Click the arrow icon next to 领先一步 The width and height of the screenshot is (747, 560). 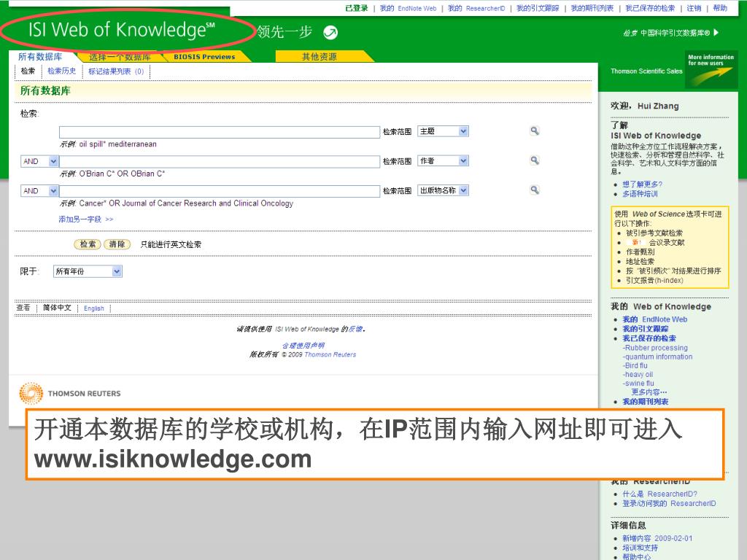coord(330,32)
